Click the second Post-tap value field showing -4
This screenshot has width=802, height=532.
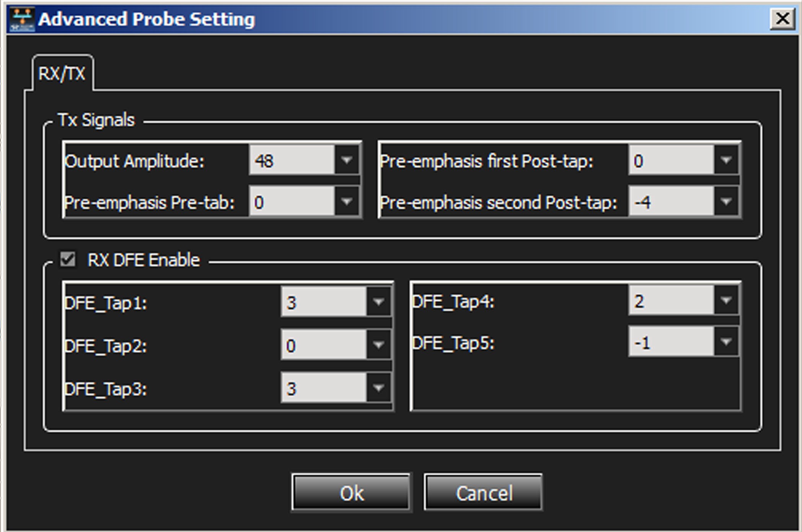(672, 201)
